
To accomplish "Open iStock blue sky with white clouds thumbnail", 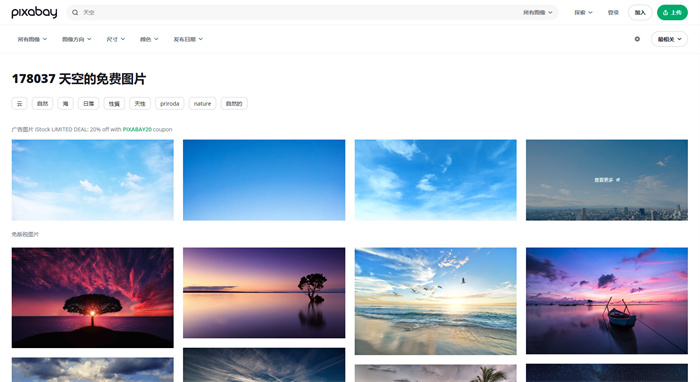I will (x=92, y=180).
